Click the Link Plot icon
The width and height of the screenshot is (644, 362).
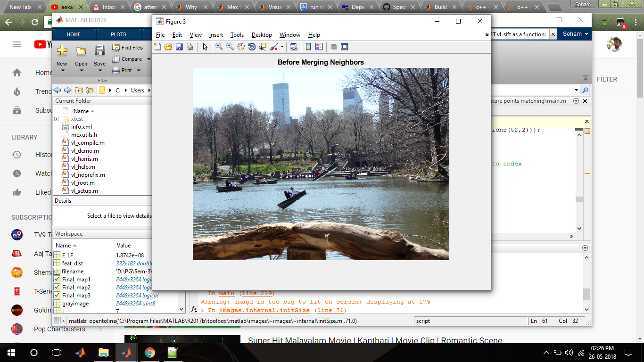point(293,47)
